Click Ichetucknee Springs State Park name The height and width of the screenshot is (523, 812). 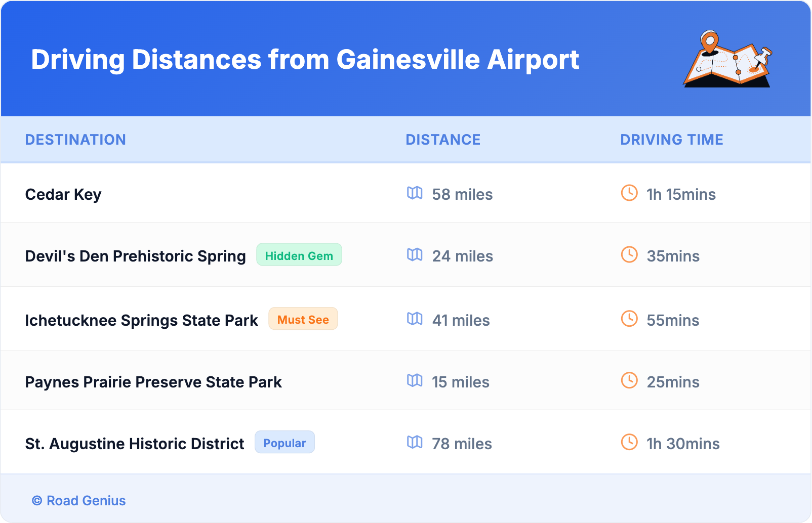tap(141, 320)
